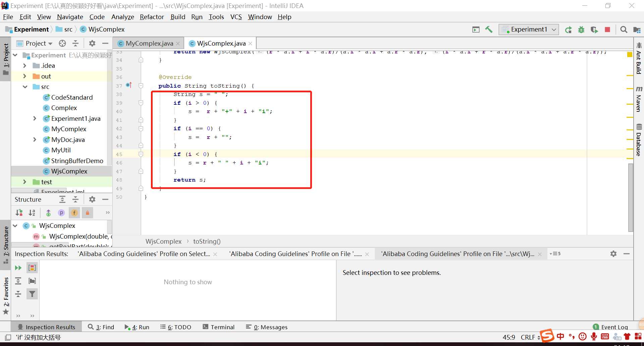Click the soft keyboard icon in input bar
The height and width of the screenshot is (346, 644).
605,336
